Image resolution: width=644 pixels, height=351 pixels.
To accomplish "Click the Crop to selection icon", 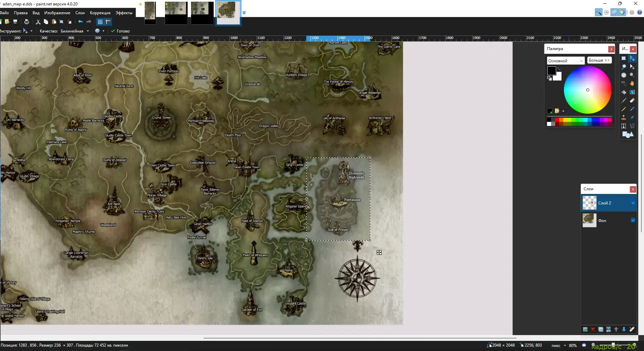I will click(62, 22).
